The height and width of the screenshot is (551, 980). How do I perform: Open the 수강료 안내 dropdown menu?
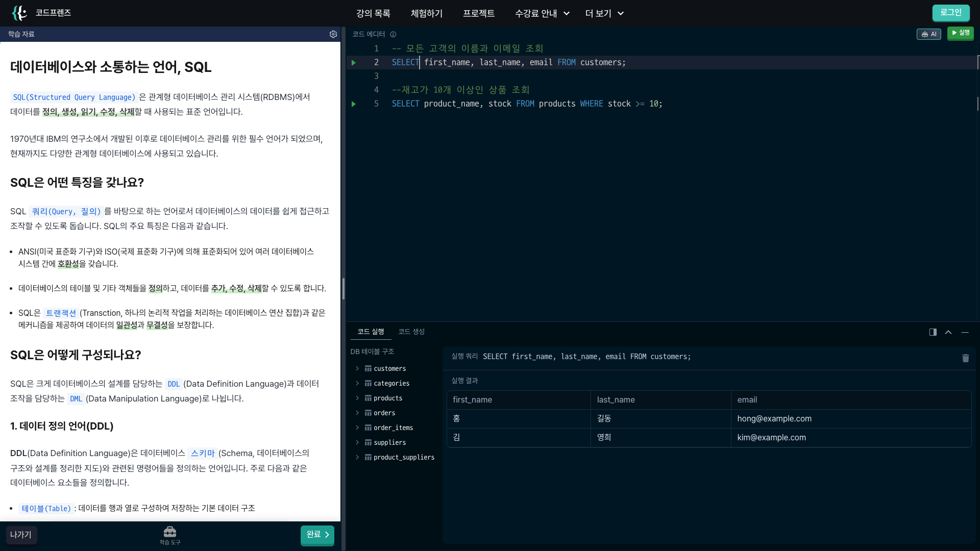(x=542, y=13)
